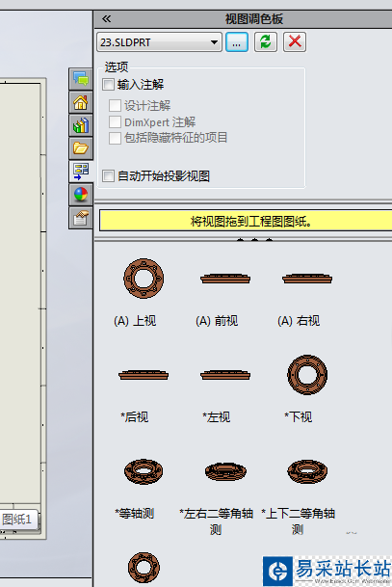Clear all views with the red X button
Screen dimensions: 392x587
pos(295,42)
